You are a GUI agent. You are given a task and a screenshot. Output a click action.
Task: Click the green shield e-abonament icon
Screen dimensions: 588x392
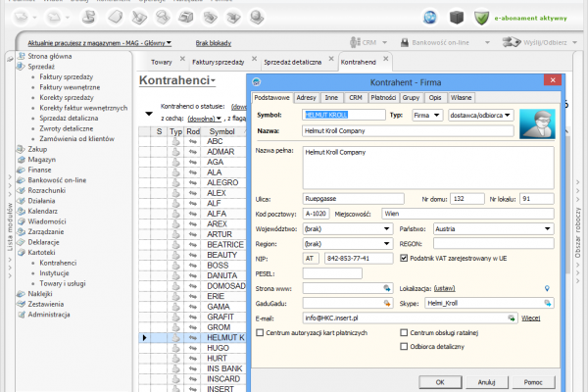click(481, 17)
